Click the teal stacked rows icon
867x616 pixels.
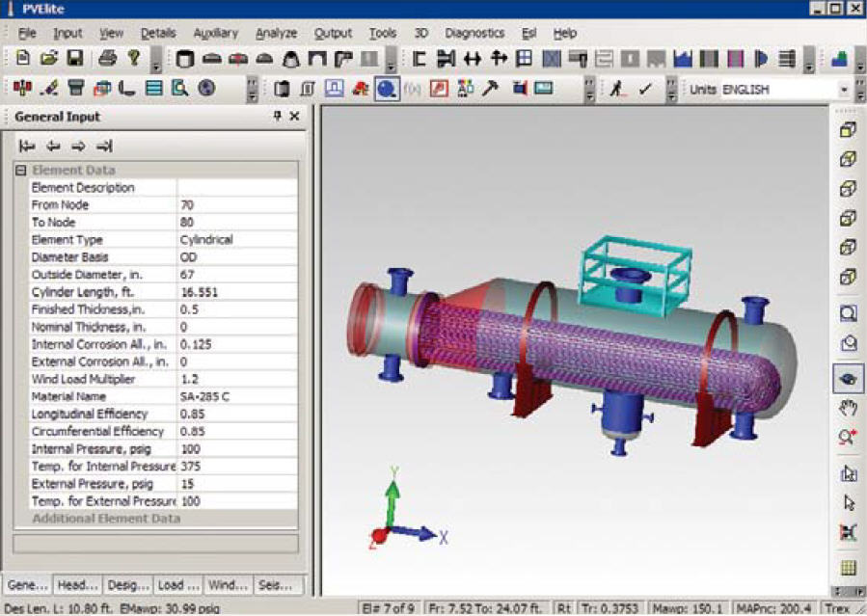coord(154,88)
